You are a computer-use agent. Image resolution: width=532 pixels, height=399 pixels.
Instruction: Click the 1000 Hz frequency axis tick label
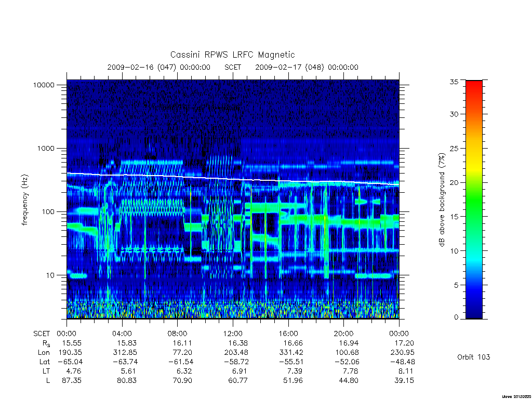pyautogui.click(x=46, y=148)
